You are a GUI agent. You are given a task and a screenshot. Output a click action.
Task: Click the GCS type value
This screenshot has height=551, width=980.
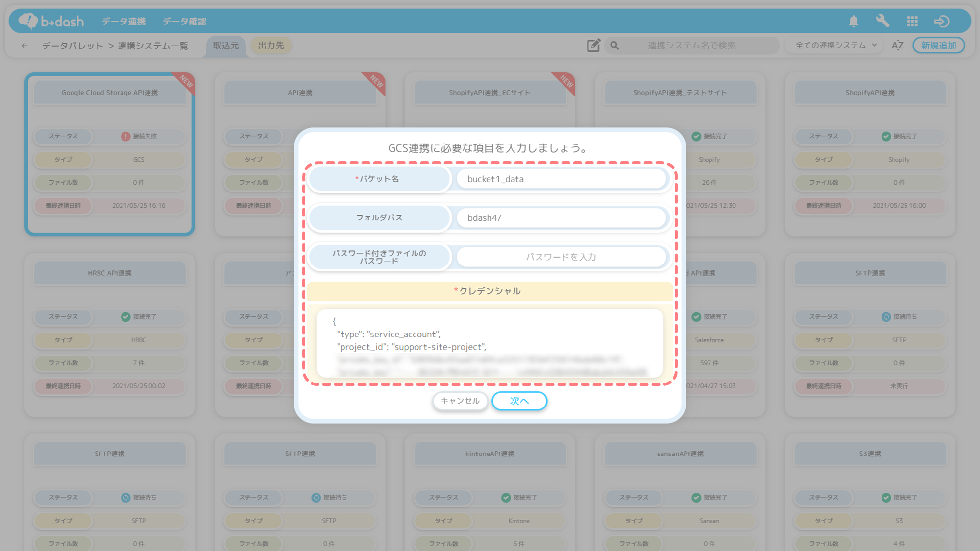pos(139,160)
